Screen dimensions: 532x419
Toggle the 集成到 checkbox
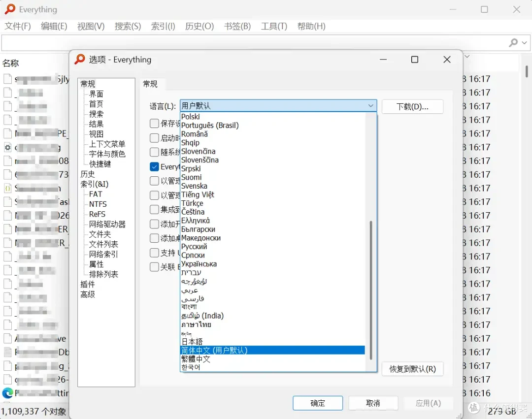[154, 210]
